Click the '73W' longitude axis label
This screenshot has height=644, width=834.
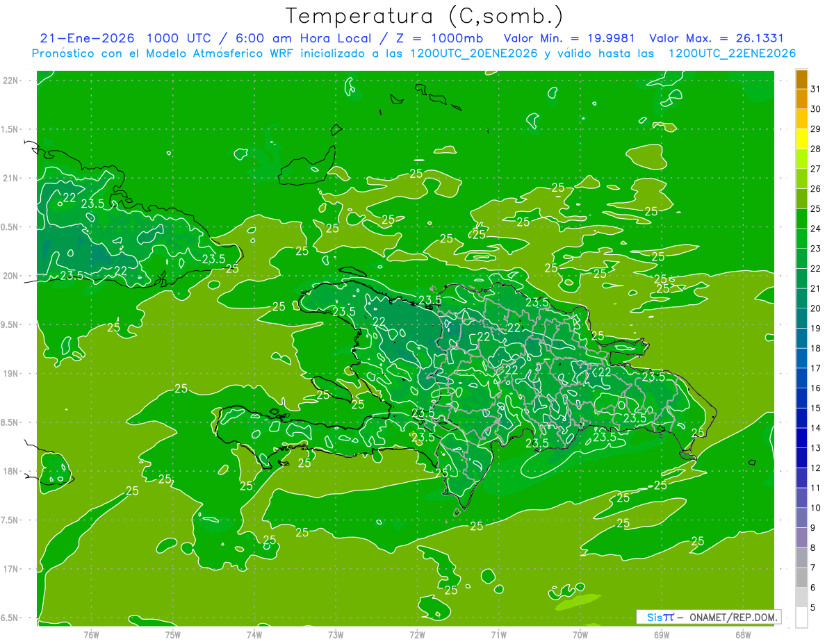(x=336, y=634)
